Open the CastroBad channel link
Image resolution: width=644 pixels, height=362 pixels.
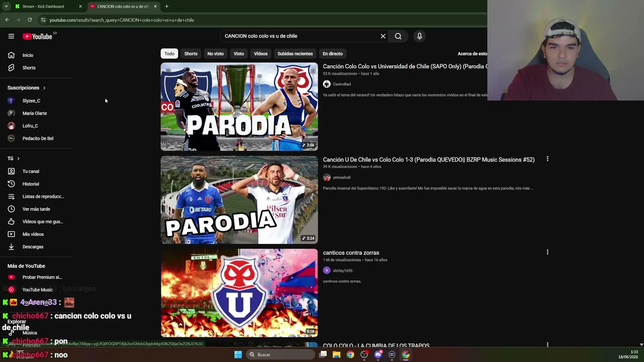coord(342,84)
